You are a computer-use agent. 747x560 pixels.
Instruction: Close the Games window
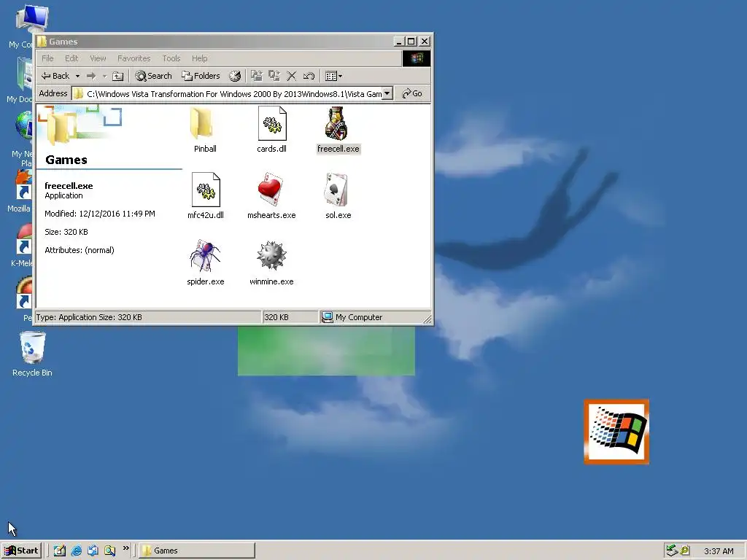click(425, 42)
